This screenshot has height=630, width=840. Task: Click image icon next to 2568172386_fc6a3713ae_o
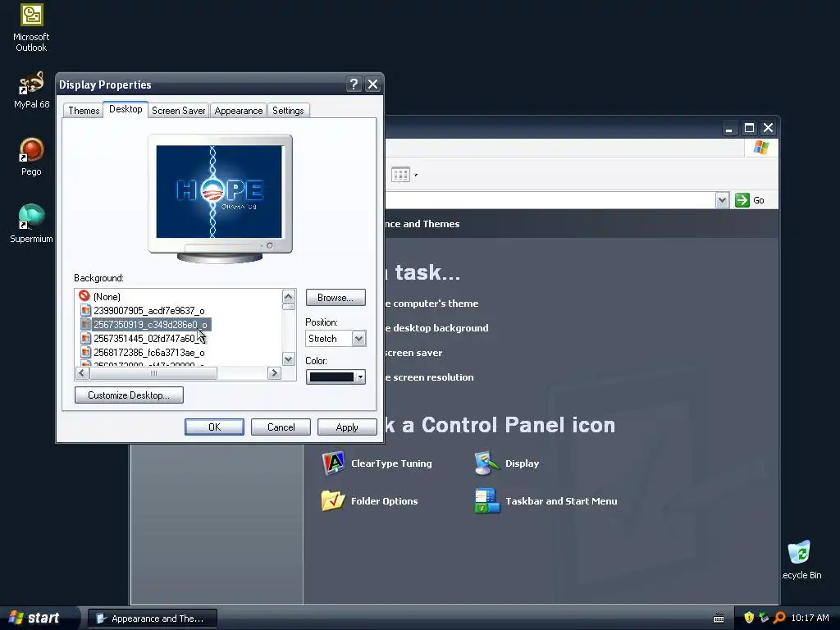(85, 352)
